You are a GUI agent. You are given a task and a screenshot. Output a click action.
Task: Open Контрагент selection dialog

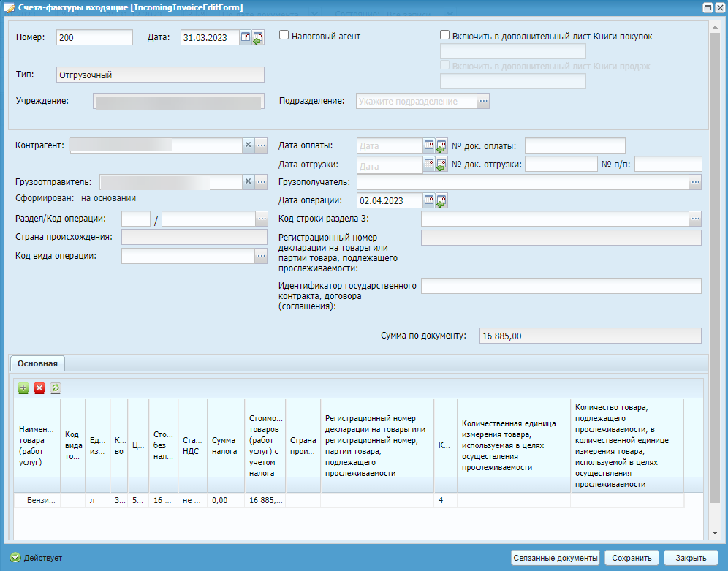262,145
